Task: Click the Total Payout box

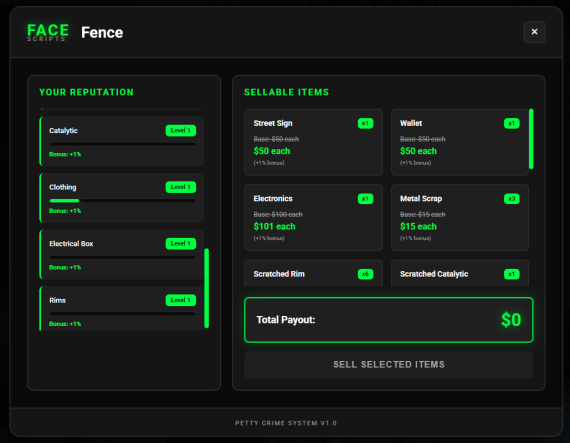Action: [x=389, y=320]
